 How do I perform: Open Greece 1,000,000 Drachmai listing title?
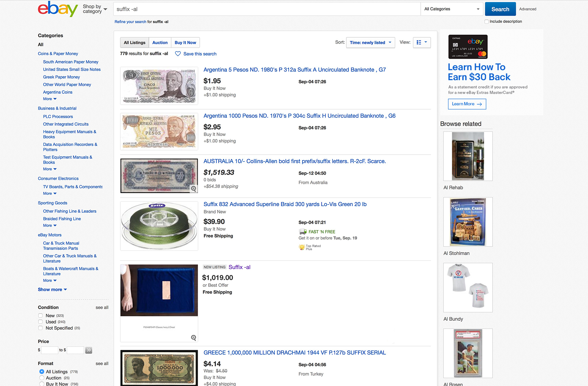tap(295, 352)
